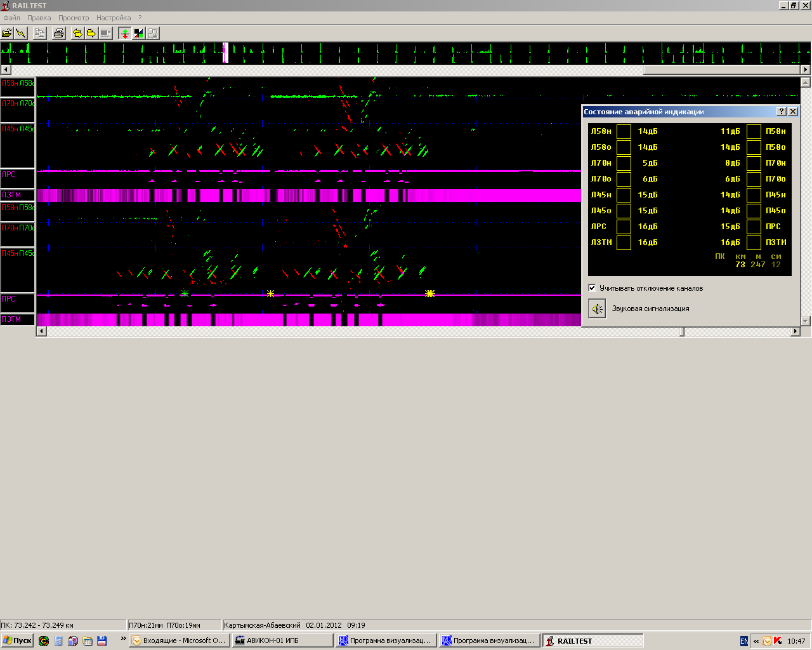Click overview strip left scroll arrow
This screenshot has width=812, height=650.
pyautogui.click(x=6, y=70)
